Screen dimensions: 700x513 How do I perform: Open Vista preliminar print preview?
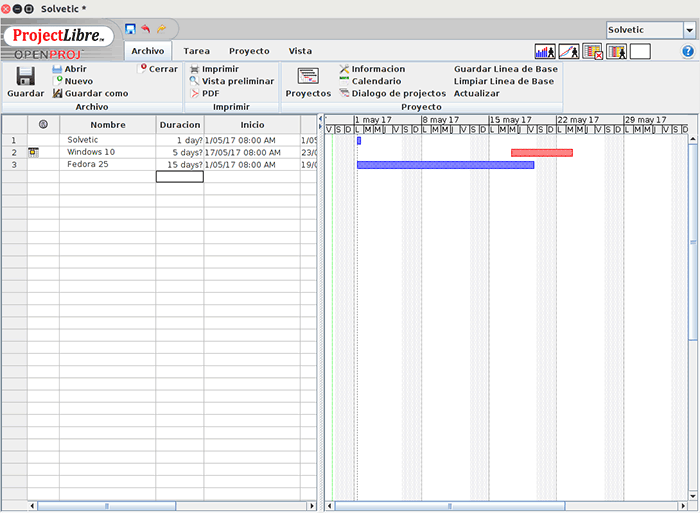(x=232, y=81)
